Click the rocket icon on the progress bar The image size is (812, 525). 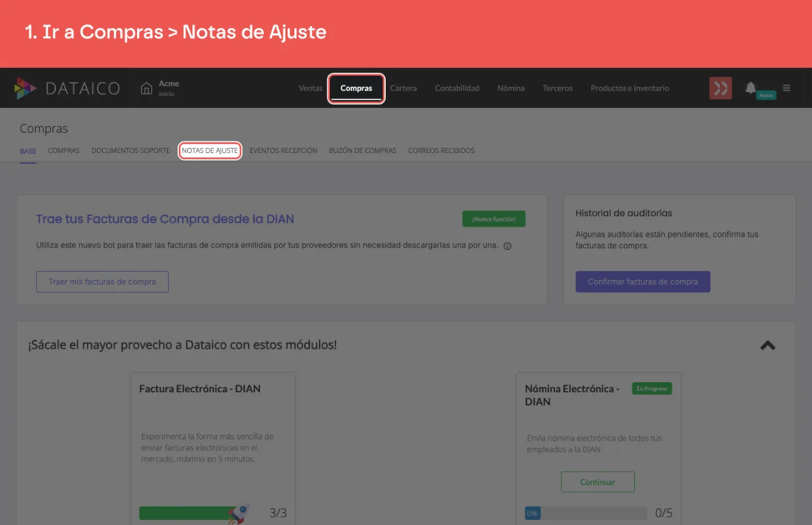click(239, 513)
